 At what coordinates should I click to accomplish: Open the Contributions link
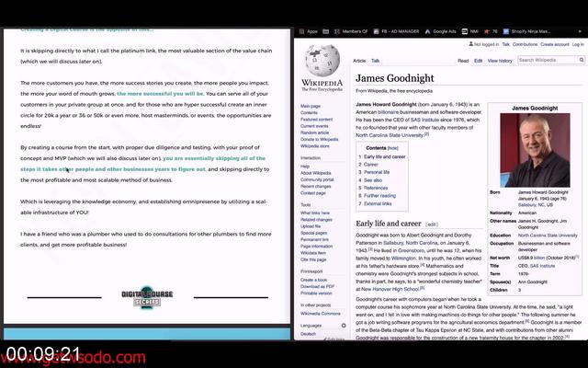pyautogui.click(x=525, y=44)
